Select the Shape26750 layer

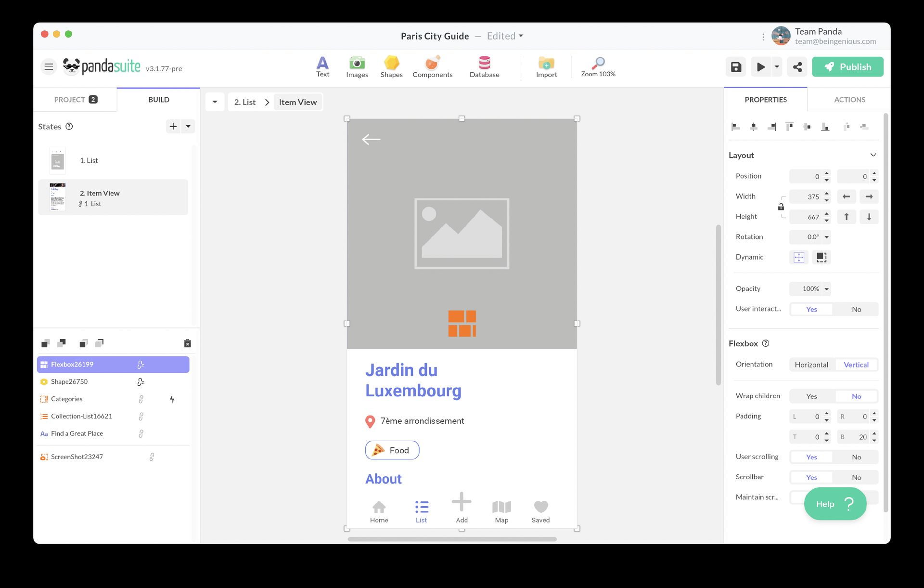click(x=70, y=381)
